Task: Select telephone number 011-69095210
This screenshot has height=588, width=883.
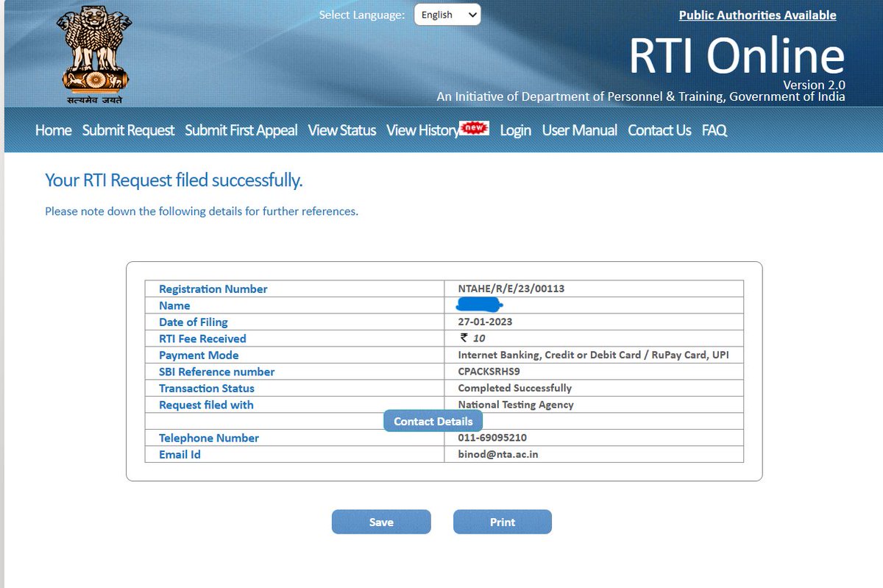Action: coord(492,438)
